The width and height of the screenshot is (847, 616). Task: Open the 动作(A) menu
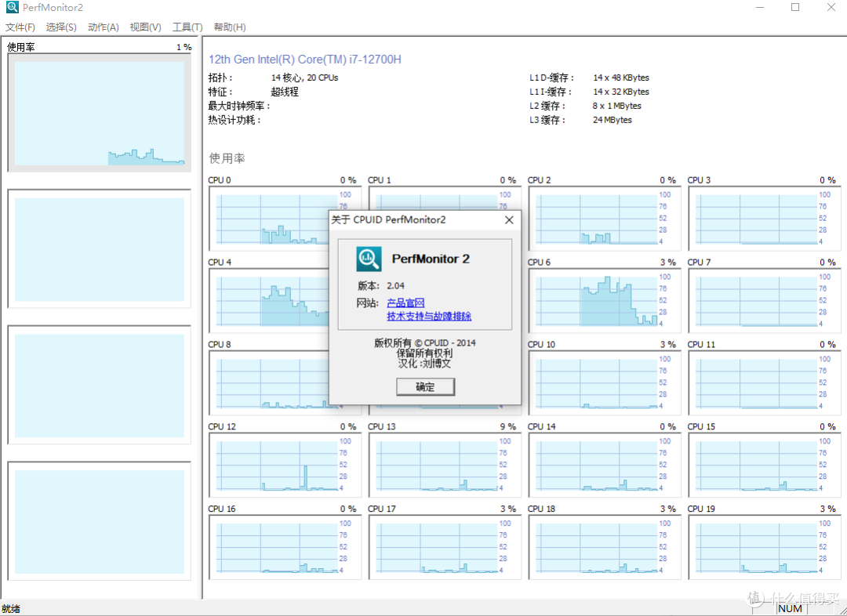click(104, 27)
